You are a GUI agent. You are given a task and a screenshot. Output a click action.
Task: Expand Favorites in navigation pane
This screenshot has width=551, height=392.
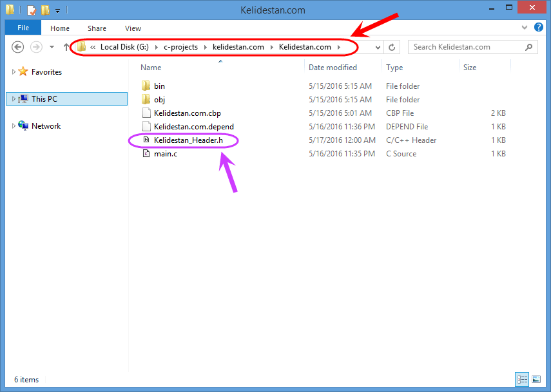click(x=14, y=71)
